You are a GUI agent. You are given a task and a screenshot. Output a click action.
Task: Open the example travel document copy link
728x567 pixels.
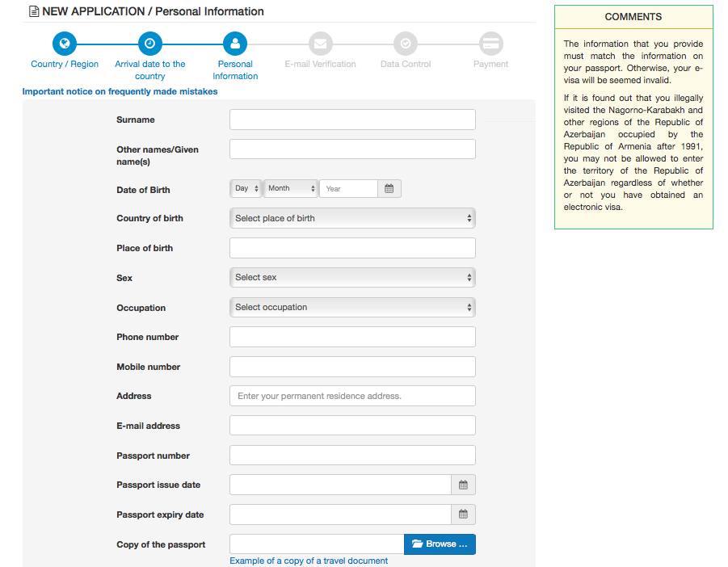(309, 561)
